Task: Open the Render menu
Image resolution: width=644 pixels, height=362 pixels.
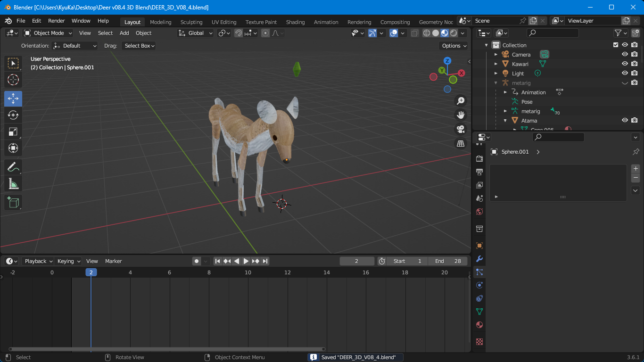Action: pos(56,21)
